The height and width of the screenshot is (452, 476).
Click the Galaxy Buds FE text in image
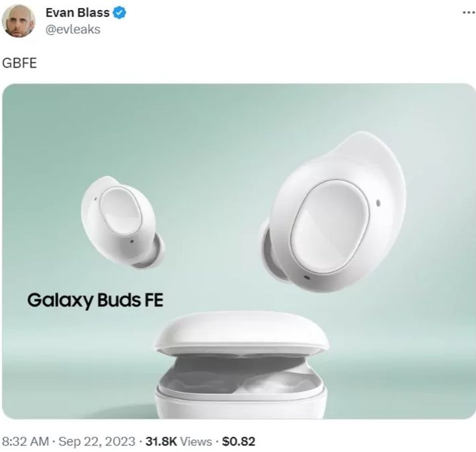pyautogui.click(x=95, y=300)
